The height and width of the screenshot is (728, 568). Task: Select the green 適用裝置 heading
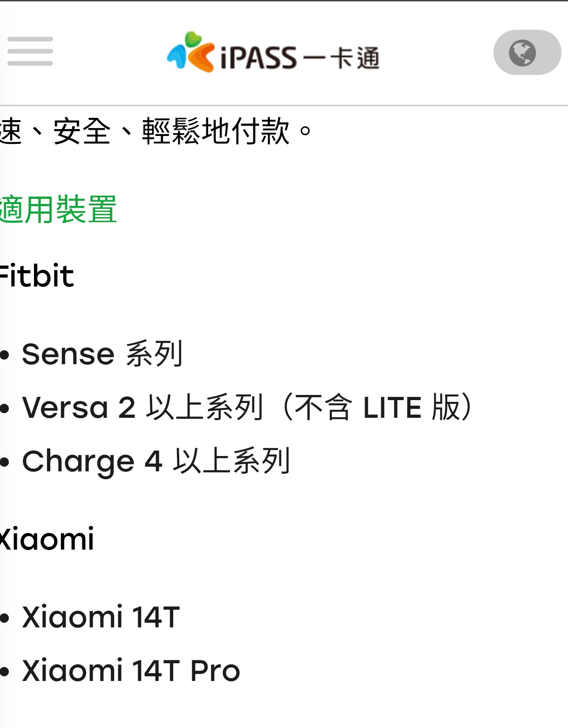pyautogui.click(x=58, y=210)
